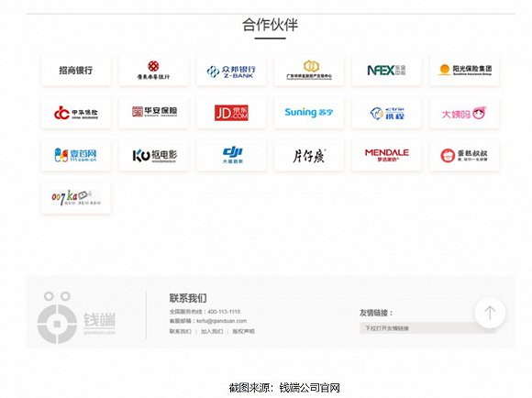Open the 版权声明 footer link
The width and height of the screenshot is (532, 398).
click(x=243, y=331)
